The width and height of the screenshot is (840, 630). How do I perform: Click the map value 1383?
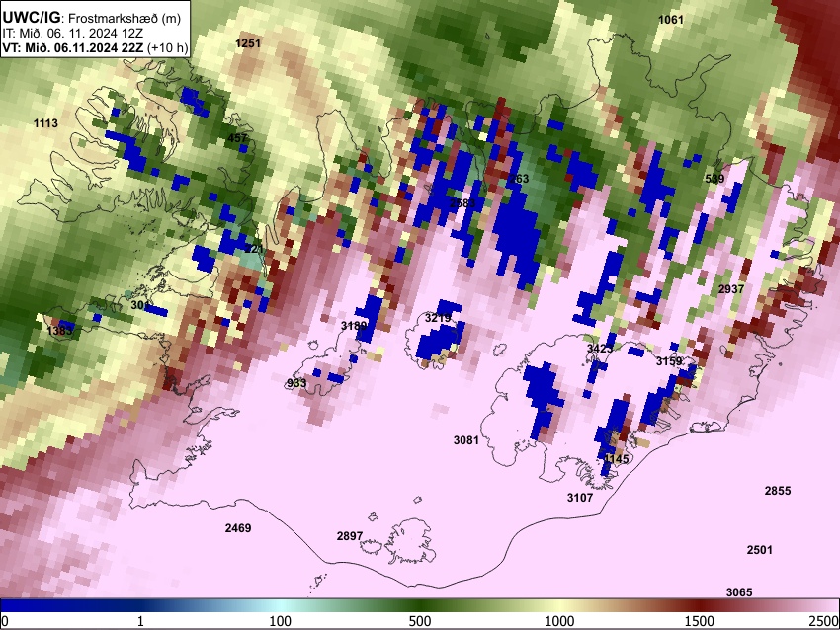coord(59,331)
